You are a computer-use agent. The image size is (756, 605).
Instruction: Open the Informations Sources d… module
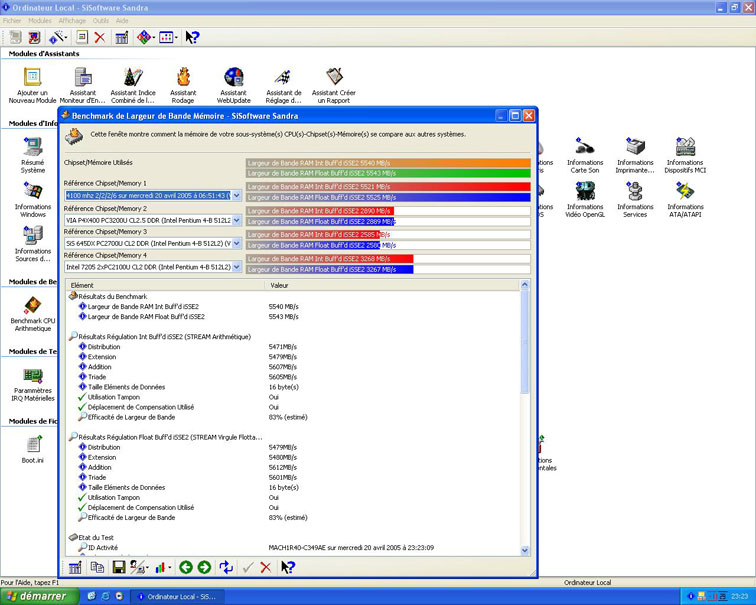pos(33,244)
